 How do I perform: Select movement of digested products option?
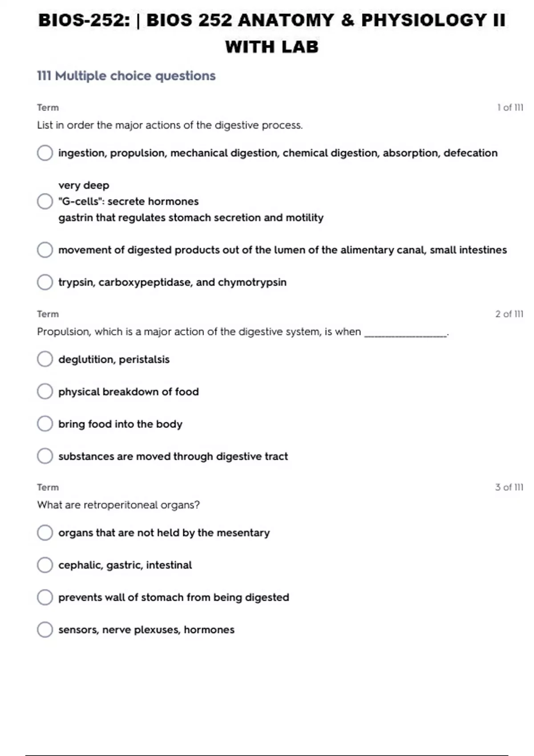[x=45, y=250]
